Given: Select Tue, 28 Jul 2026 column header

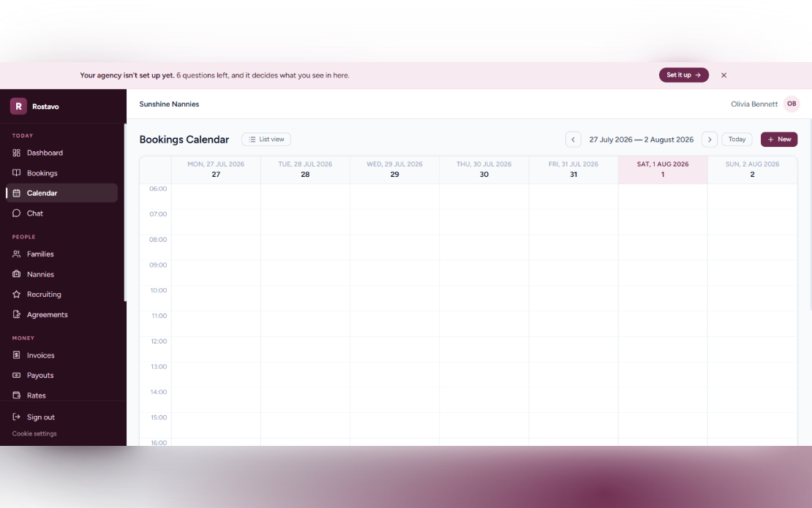Looking at the screenshot, I should pos(305,170).
